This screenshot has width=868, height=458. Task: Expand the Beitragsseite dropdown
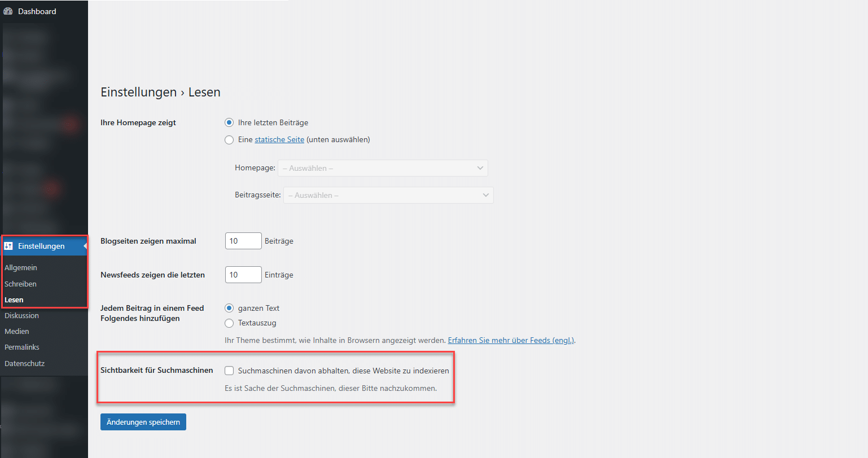coord(388,195)
